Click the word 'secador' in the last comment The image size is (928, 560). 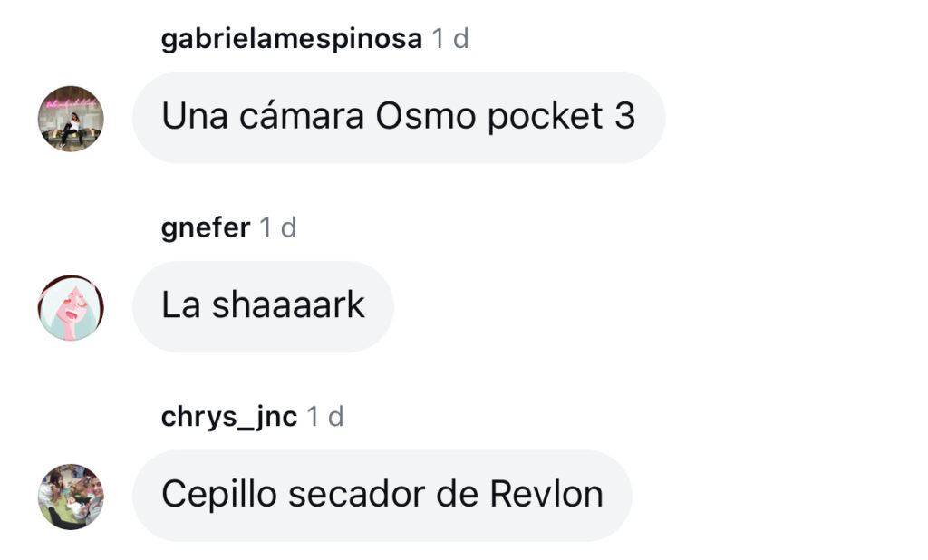click(x=356, y=494)
